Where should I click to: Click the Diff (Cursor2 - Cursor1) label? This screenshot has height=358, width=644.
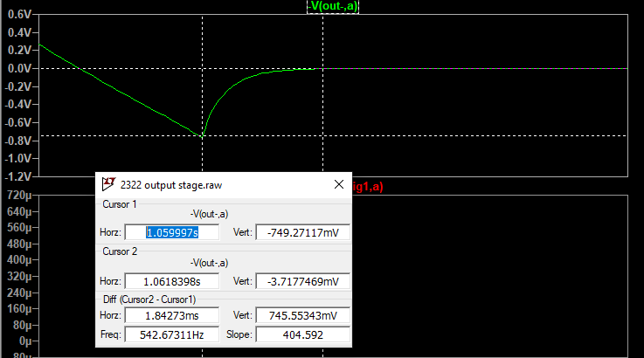(x=149, y=299)
